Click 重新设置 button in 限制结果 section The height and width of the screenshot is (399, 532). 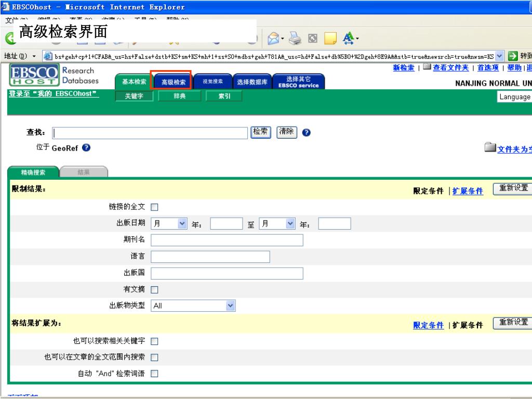pyautogui.click(x=513, y=189)
